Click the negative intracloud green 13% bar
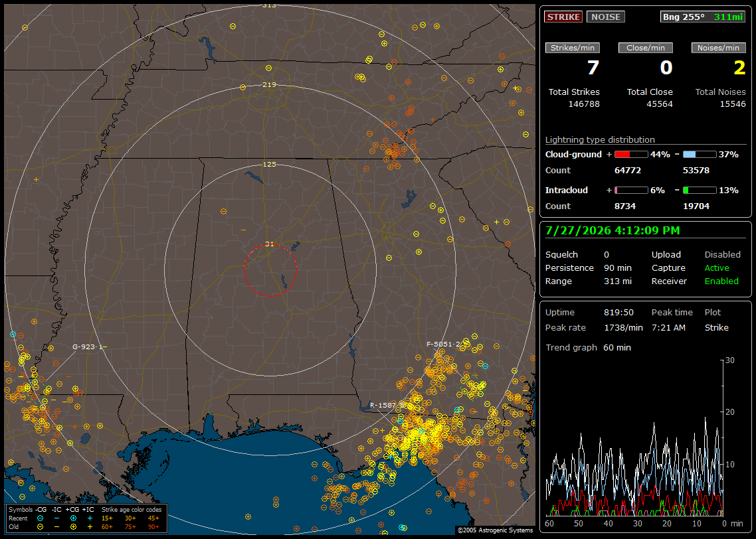 point(700,191)
